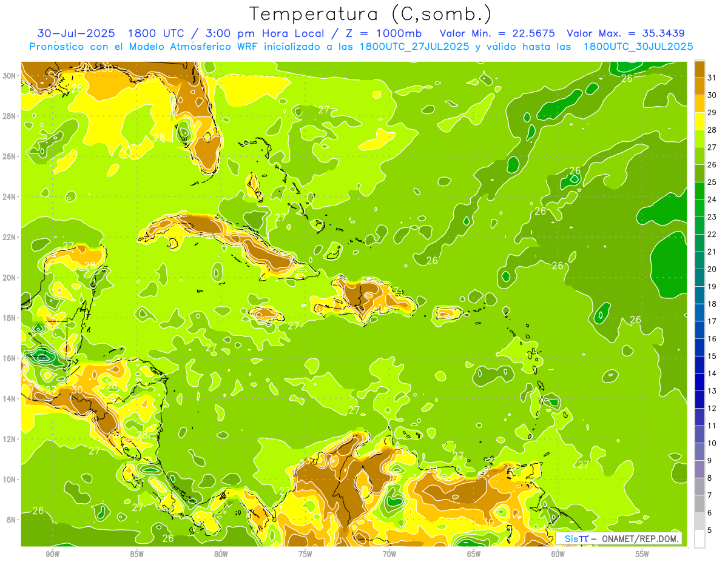
Task: Click the '16N' latitude axis label
Action: [x=10, y=358]
